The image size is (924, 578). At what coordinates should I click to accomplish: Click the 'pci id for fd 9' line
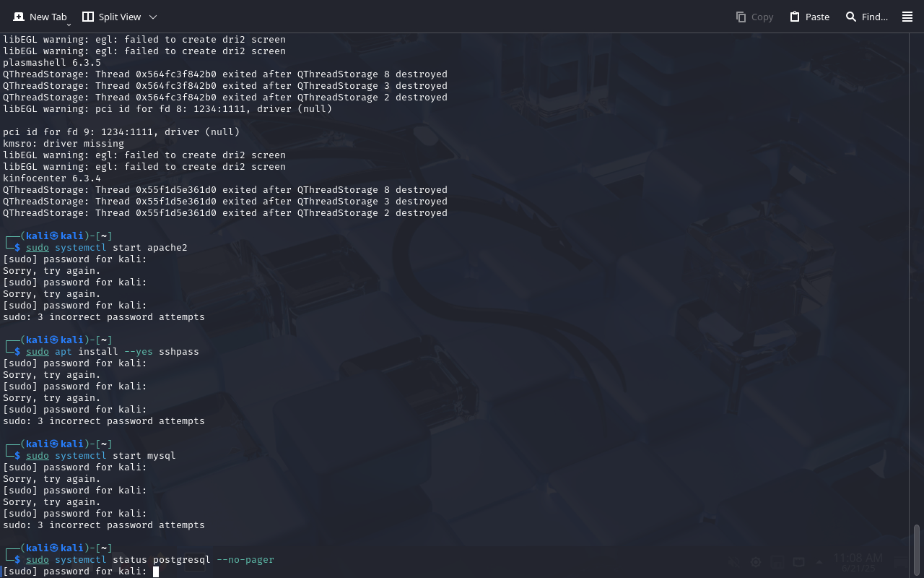click(x=121, y=132)
